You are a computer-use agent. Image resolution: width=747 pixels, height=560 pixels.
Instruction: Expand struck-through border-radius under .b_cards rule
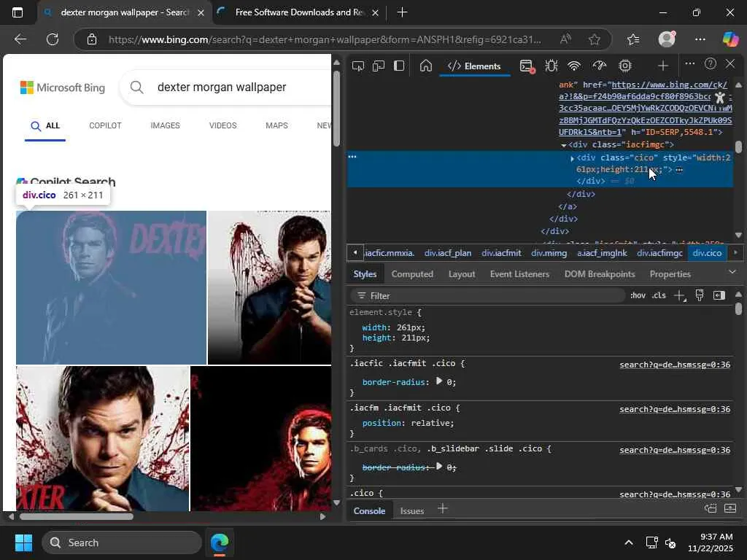(x=439, y=467)
